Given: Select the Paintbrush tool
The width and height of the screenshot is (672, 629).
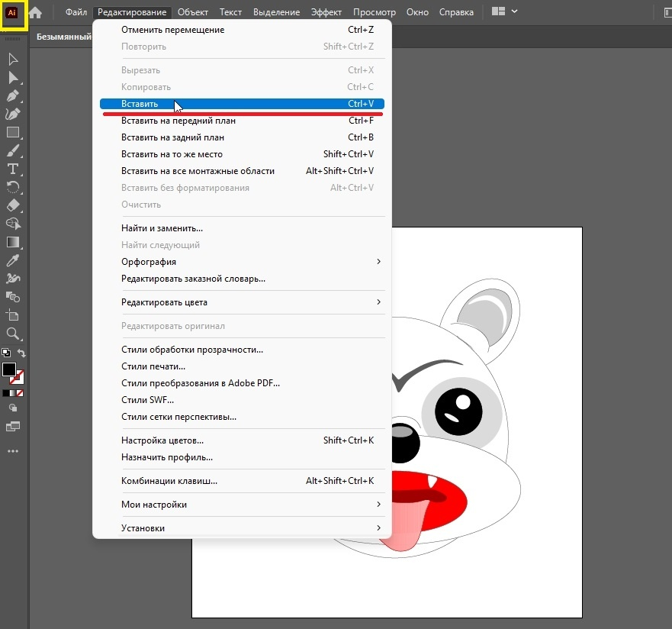Looking at the screenshot, I should [12, 150].
